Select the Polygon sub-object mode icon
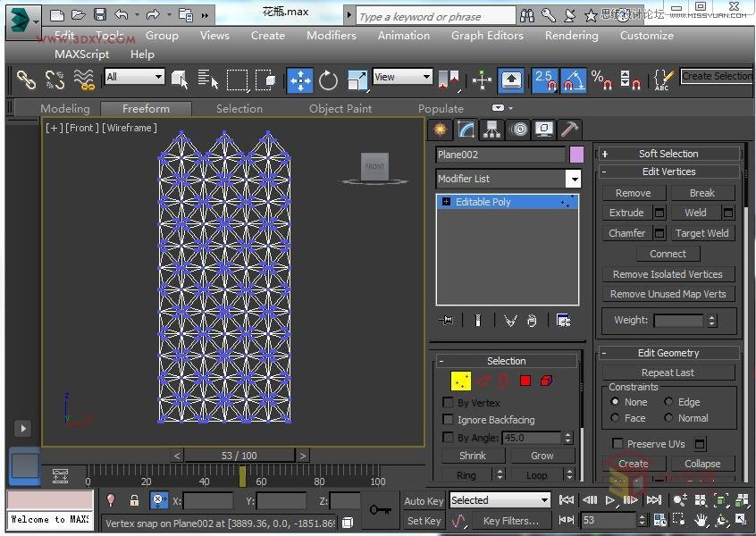 [525, 381]
